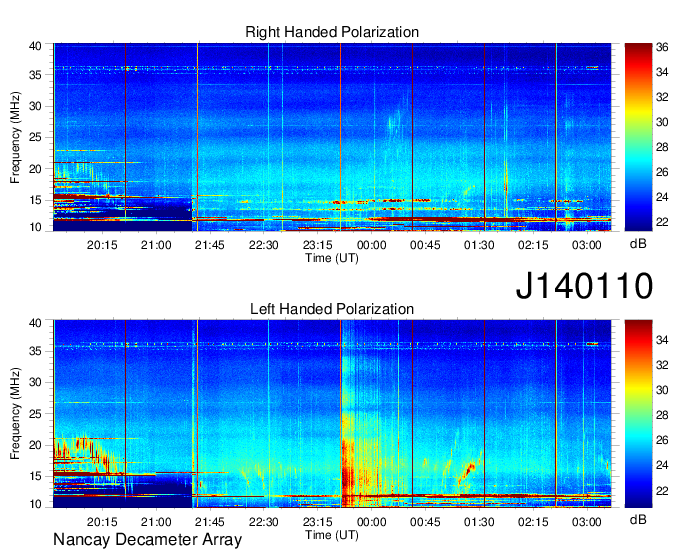Viewport: 680px width, 552px height.
Task: Click 30 MHz tick on Left Handed frequency axis
Action: [35, 382]
